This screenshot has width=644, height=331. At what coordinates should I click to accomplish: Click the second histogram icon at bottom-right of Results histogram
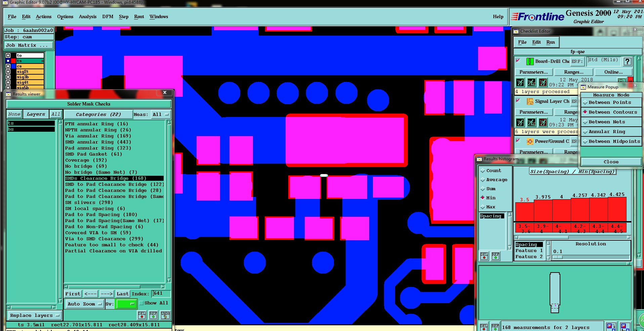625,327
